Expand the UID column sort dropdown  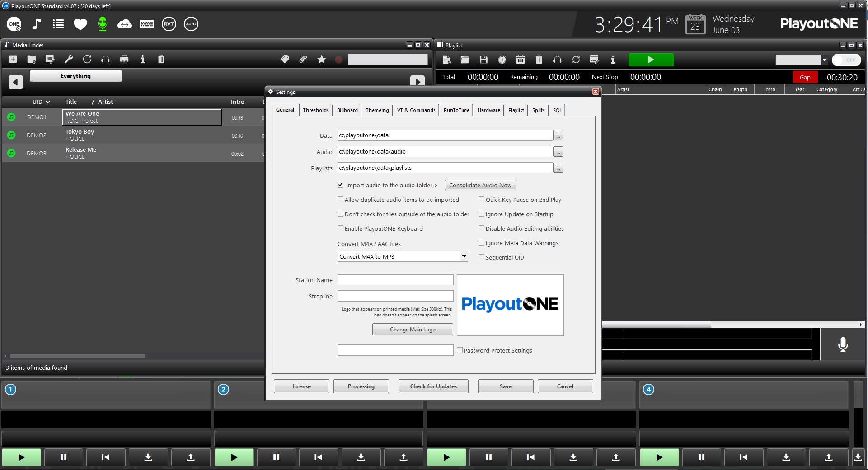pos(47,102)
